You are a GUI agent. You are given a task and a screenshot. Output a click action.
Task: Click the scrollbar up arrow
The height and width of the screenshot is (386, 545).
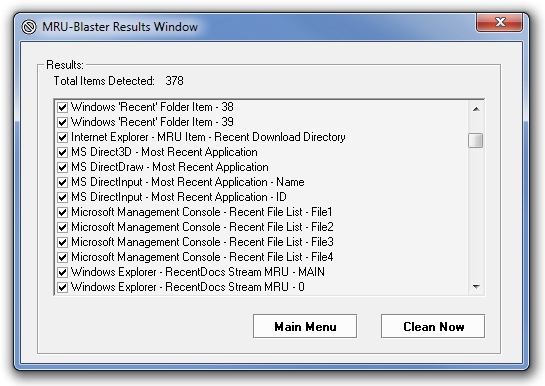coord(476,109)
